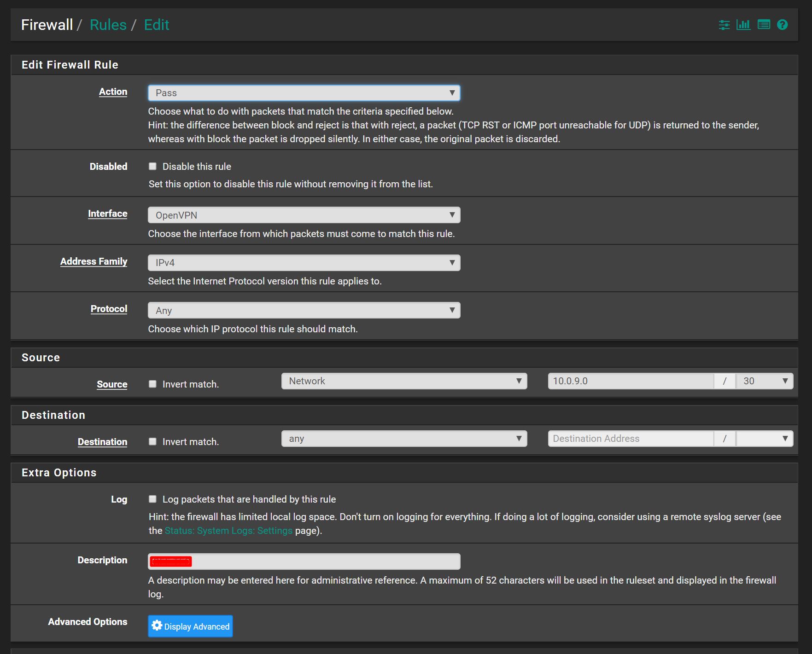
Task: Open the Address Family IPv4 dropdown
Action: [x=304, y=263]
